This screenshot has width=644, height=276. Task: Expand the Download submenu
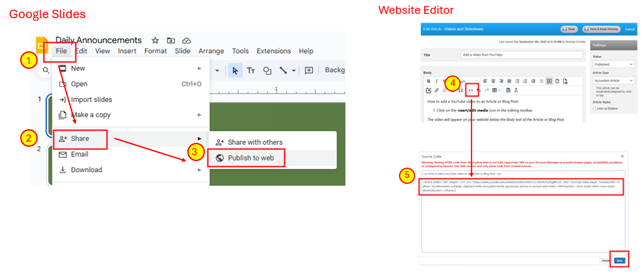(131, 169)
